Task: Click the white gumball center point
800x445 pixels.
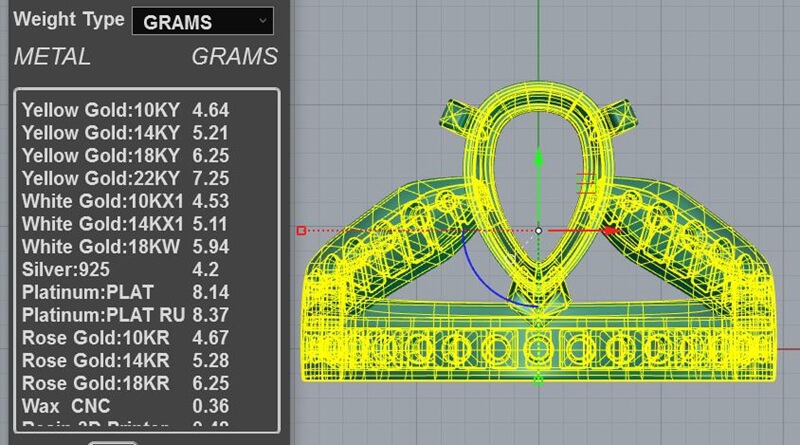Action: [538, 231]
